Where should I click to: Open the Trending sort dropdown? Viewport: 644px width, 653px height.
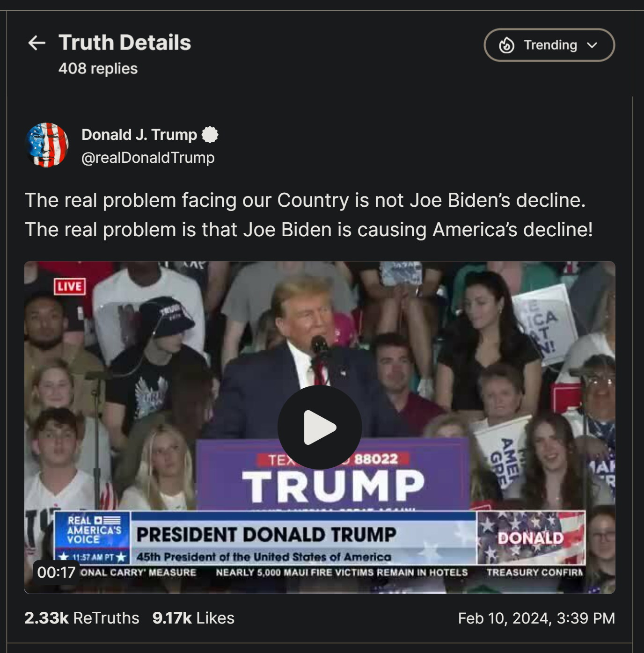tap(549, 45)
